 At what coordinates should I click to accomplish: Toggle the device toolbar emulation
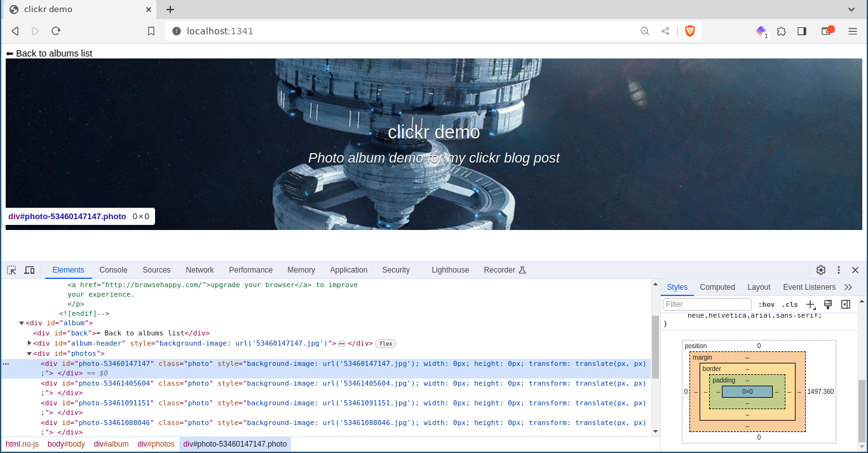coord(29,270)
